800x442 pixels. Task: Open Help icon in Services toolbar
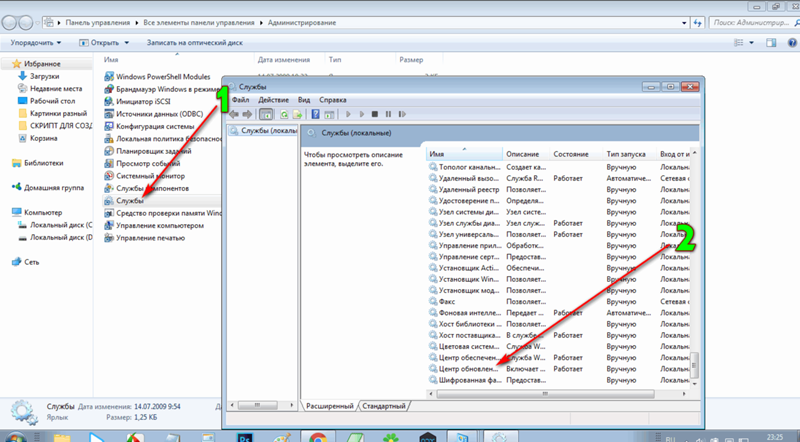tap(315, 114)
